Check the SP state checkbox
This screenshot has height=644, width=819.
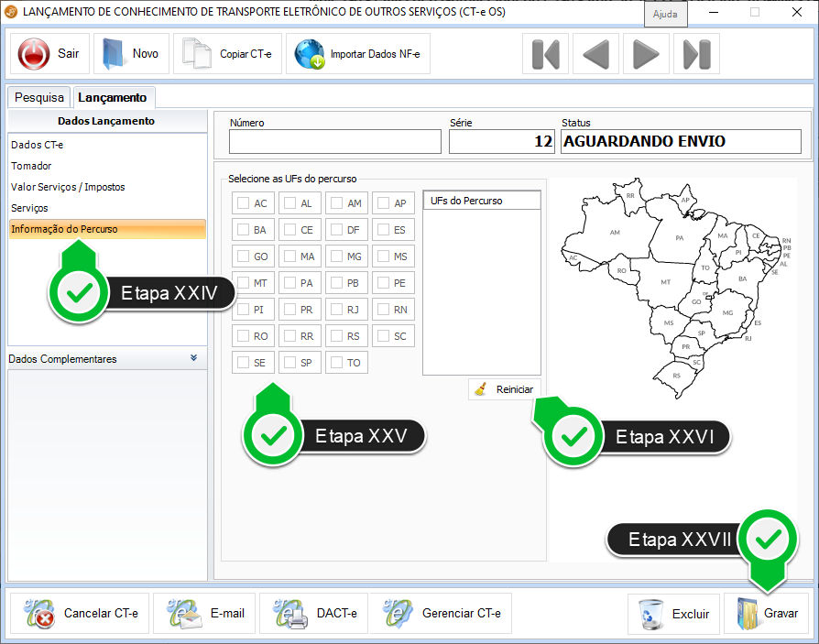pyautogui.click(x=289, y=363)
